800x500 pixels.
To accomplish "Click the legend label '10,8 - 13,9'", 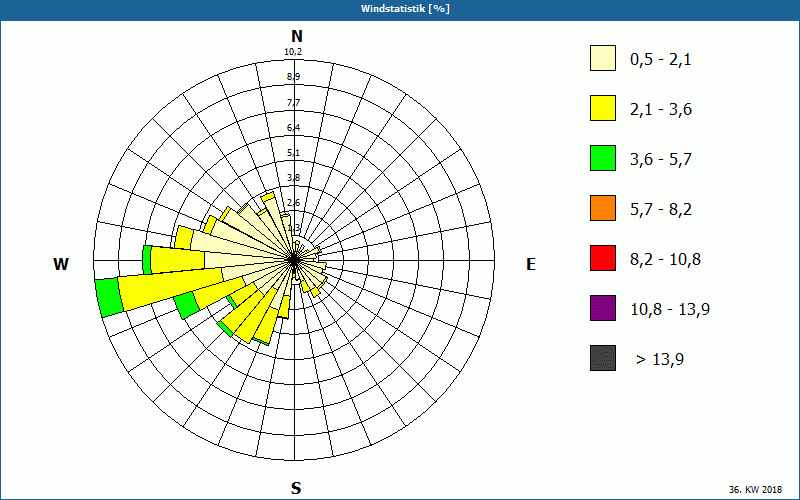I will pos(670,310).
